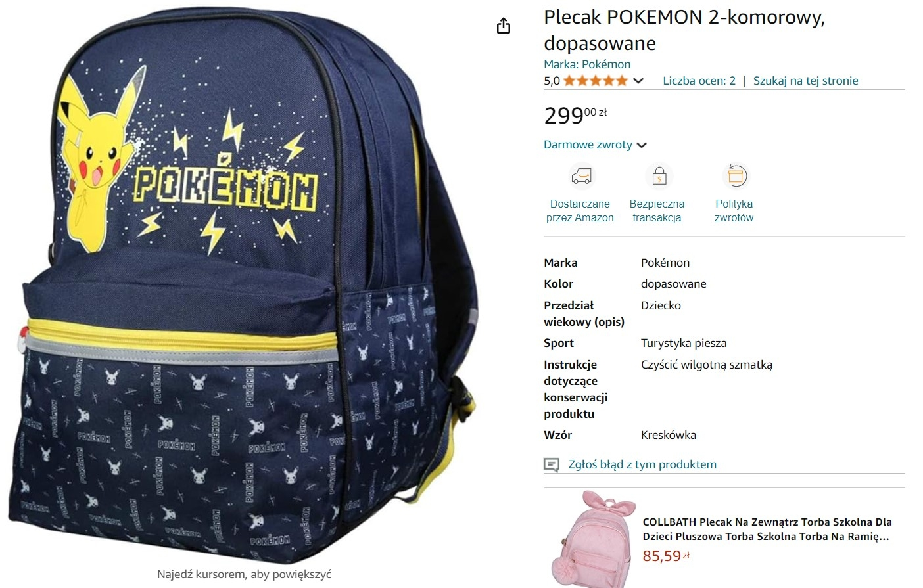Open the 'Liczba ocen: 2' reviews link
This screenshot has width=923, height=588.
click(699, 81)
